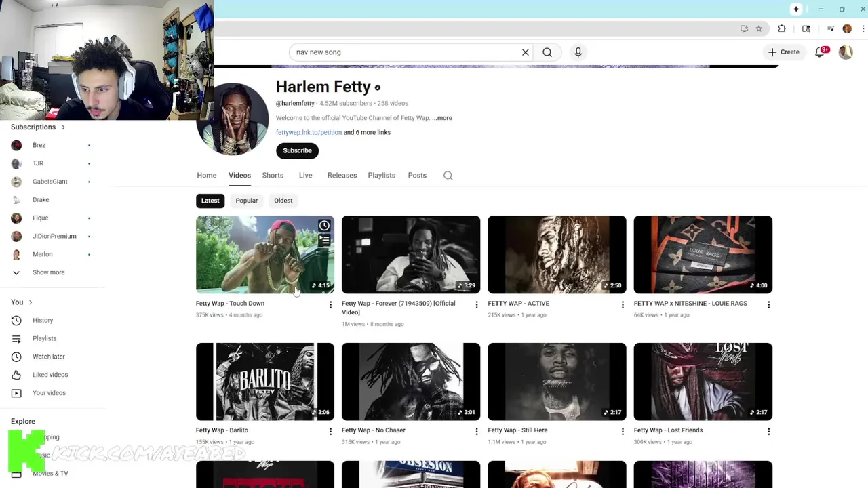Clear the search box with the X icon

tap(525, 52)
